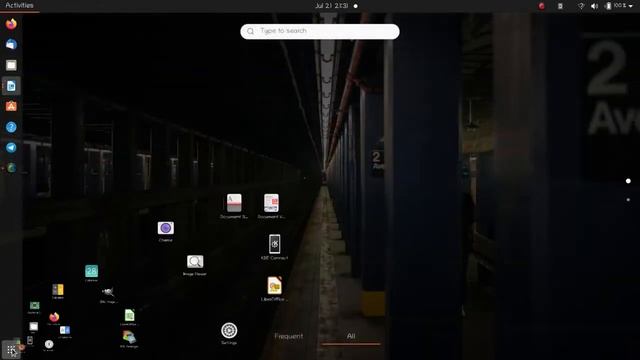Viewport: 640px width, 360px height.
Task: Click the Type to search field
Action: click(320, 31)
